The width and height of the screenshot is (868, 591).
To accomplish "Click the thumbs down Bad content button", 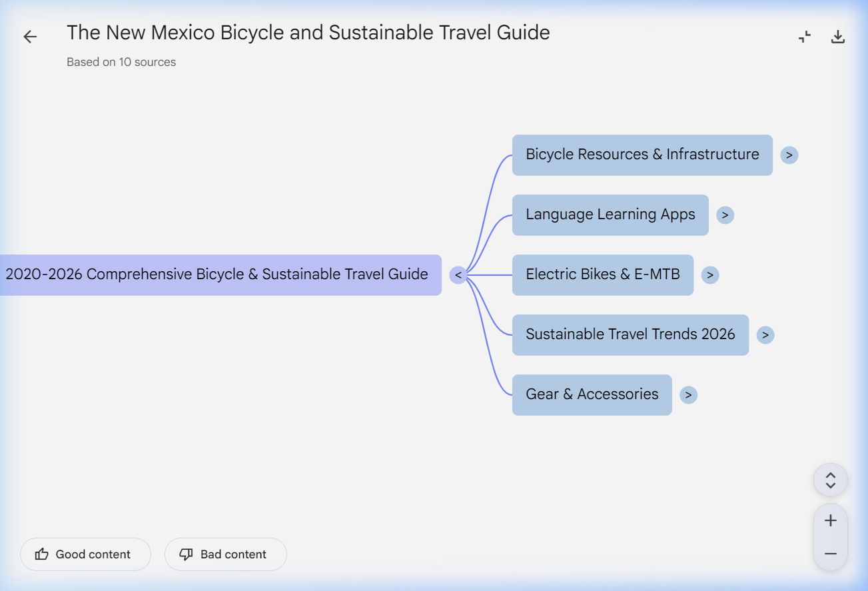I will coord(225,554).
